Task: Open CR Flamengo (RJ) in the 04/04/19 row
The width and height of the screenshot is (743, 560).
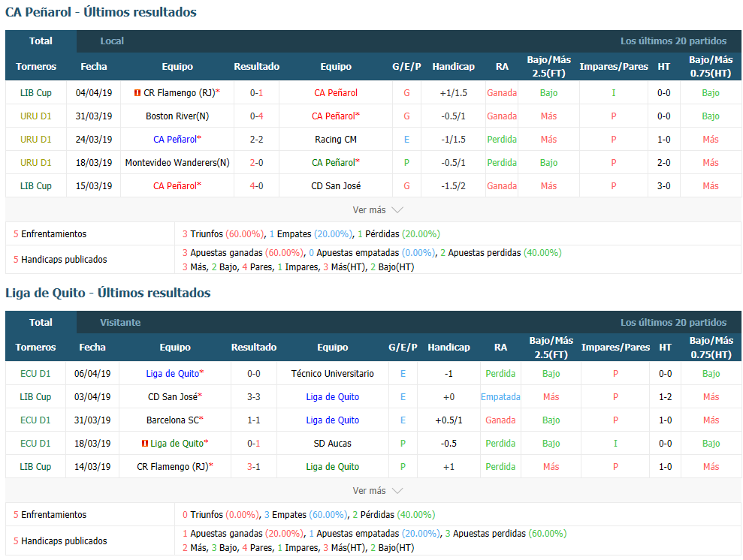Action: pyautogui.click(x=180, y=93)
